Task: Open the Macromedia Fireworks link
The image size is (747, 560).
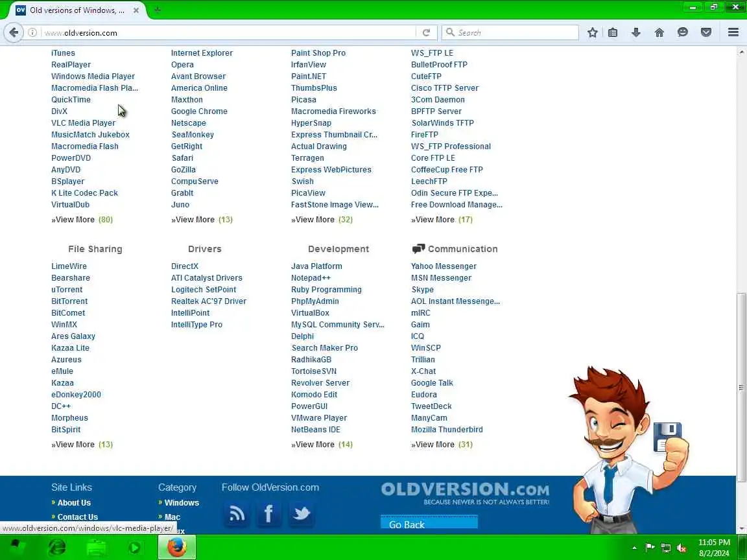Action: point(333,111)
